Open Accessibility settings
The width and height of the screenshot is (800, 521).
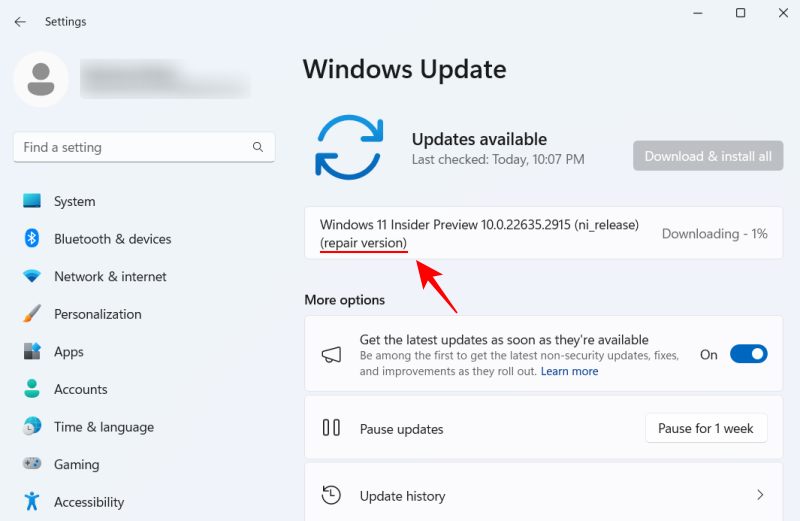tap(89, 502)
